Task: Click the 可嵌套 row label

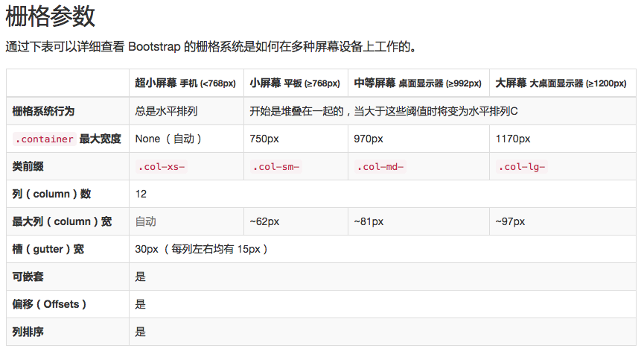Action: coord(28,277)
